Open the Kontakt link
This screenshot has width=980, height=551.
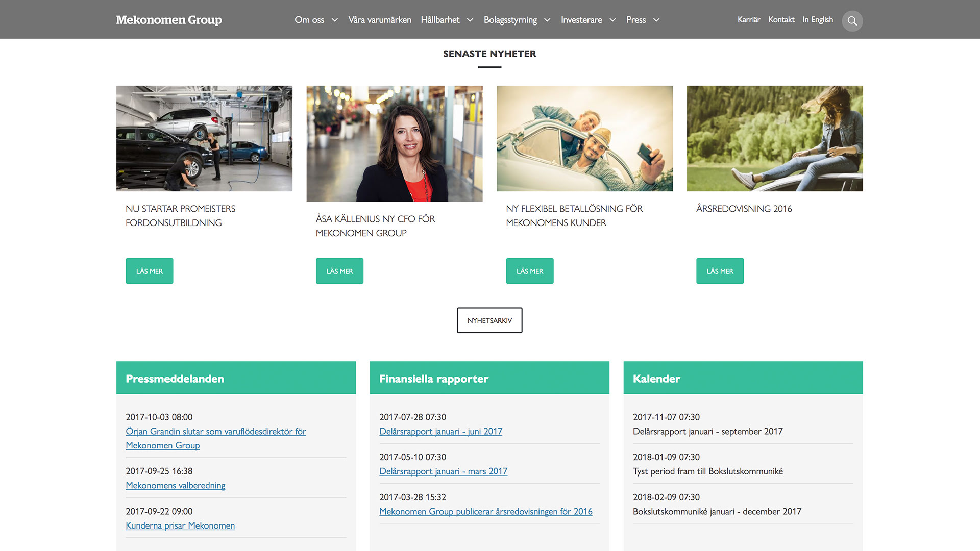click(781, 19)
